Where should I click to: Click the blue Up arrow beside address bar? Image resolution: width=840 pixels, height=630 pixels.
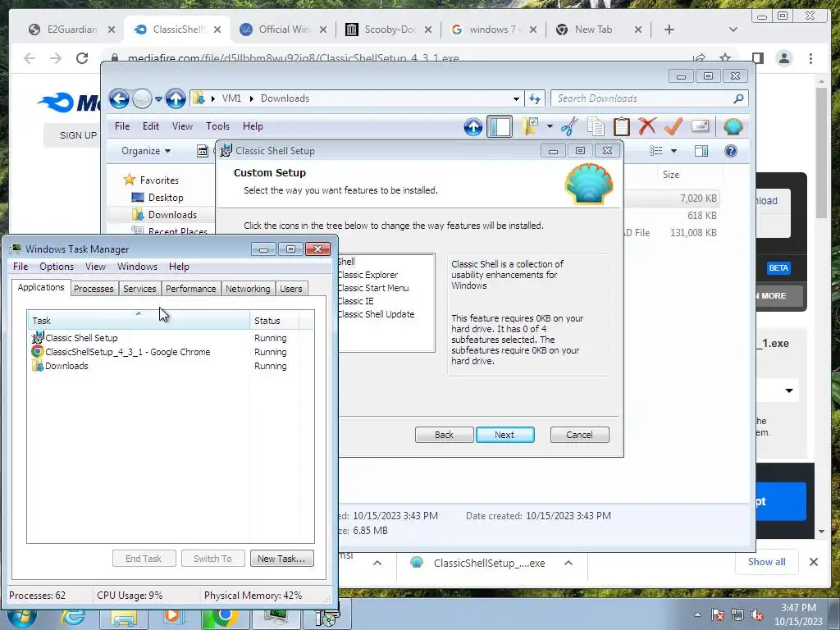(176, 98)
